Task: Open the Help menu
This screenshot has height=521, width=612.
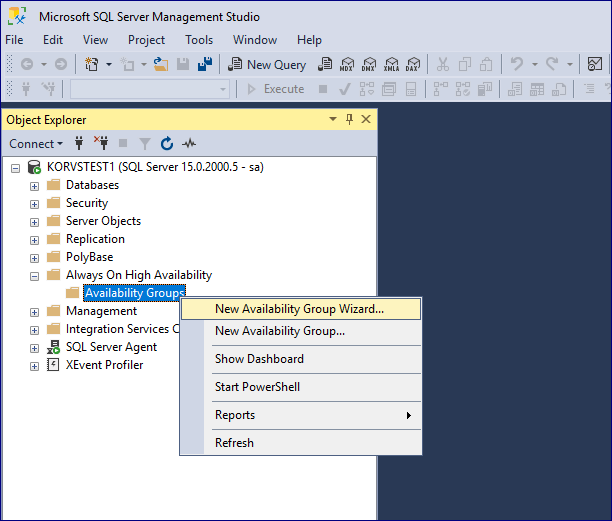Action: (x=309, y=40)
